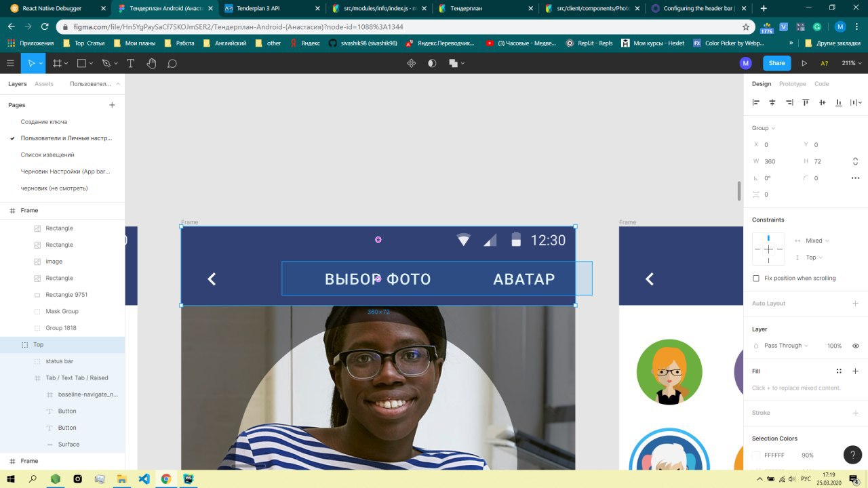Click the Align bottom icon
868x488 pixels.
[x=839, y=102]
